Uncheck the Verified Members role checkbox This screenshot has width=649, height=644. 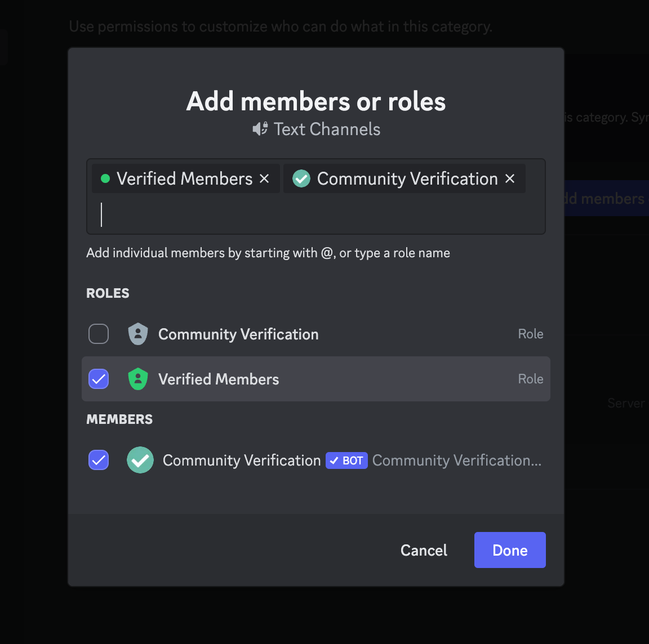pos(99,379)
